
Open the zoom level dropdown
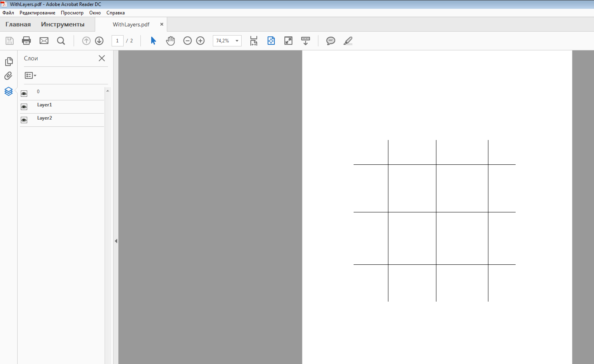tap(237, 41)
